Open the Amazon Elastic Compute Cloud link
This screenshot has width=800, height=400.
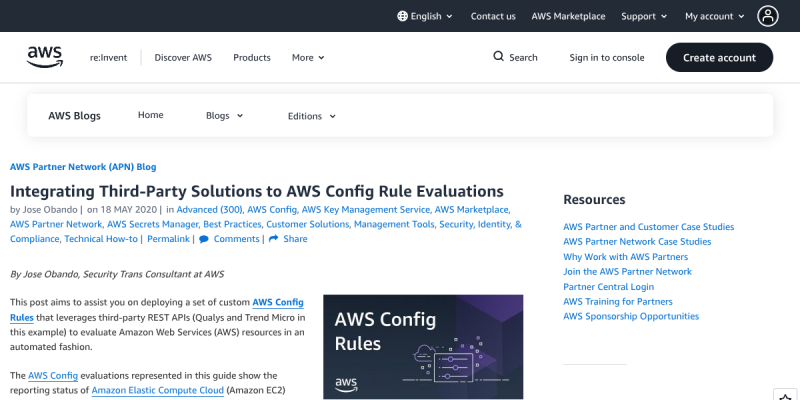(x=158, y=390)
